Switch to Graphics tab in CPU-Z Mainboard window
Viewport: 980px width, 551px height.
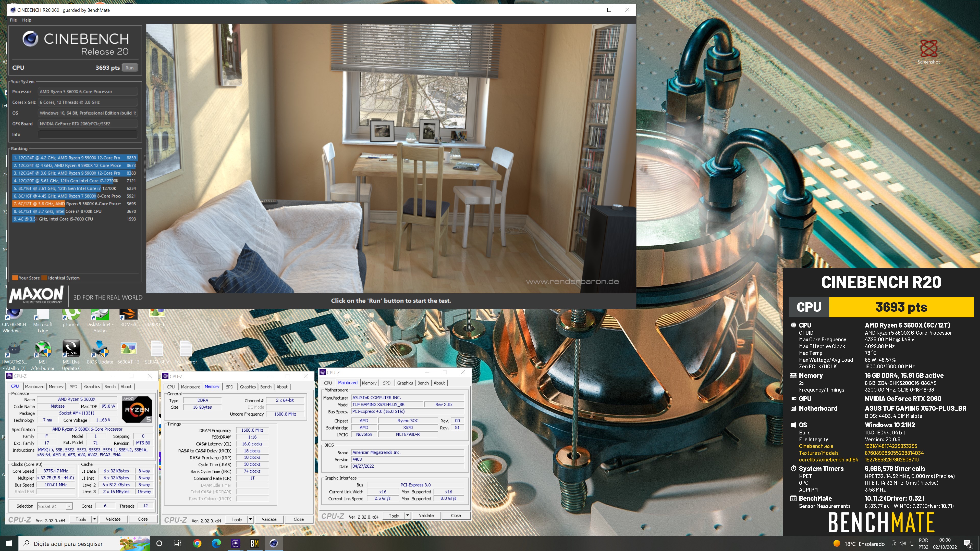tap(405, 383)
